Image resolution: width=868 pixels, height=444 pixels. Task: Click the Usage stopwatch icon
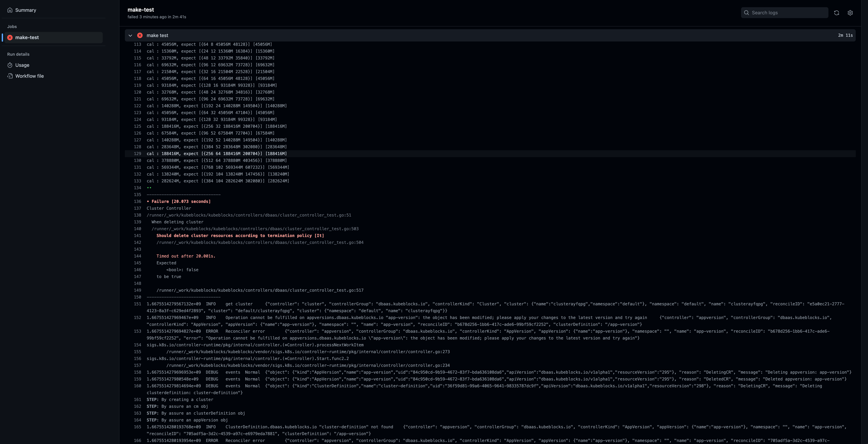10,65
